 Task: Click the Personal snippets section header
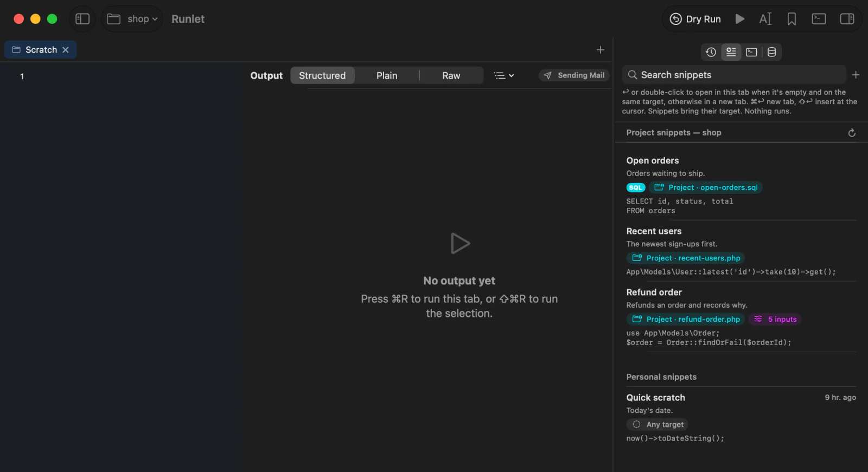click(661, 377)
